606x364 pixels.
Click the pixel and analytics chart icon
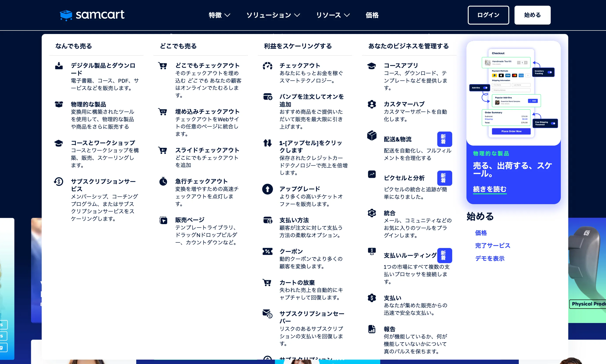(x=372, y=174)
